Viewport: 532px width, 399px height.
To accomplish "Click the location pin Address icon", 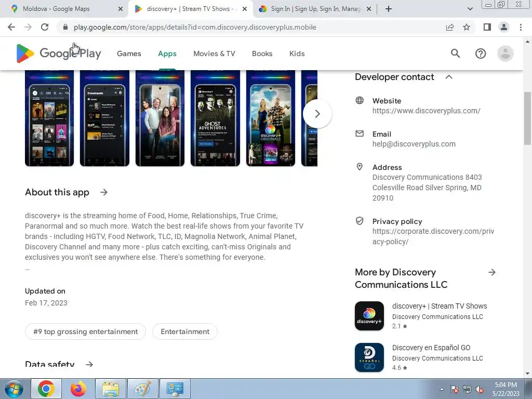I will (x=360, y=167).
